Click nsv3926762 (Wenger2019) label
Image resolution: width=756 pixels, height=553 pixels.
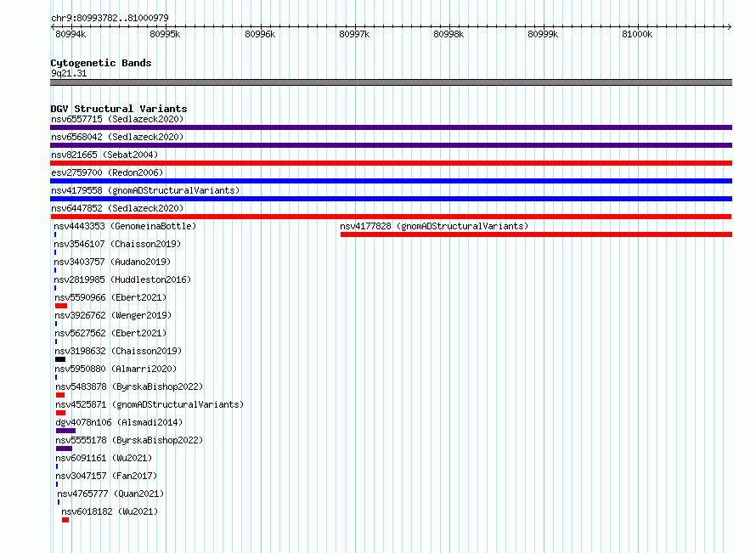[113, 315]
